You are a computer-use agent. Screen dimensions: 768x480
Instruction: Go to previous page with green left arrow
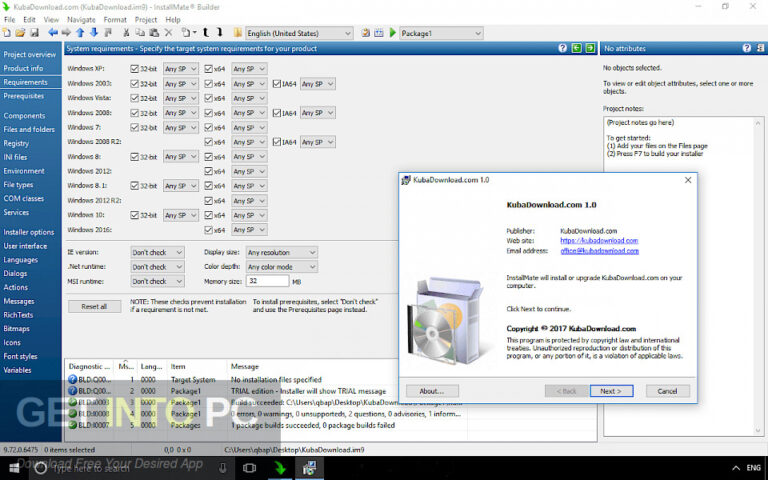click(576, 48)
